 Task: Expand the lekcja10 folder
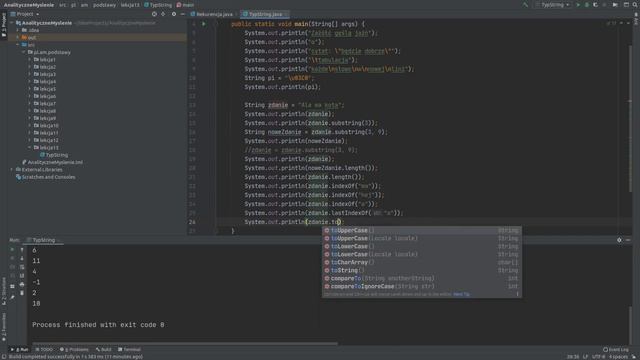pyautogui.click(x=29, y=126)
